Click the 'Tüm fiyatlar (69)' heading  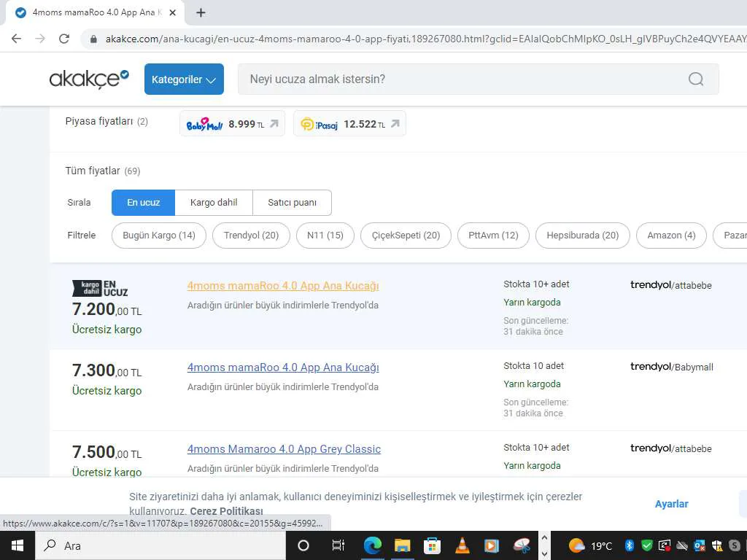coord(103,171)
